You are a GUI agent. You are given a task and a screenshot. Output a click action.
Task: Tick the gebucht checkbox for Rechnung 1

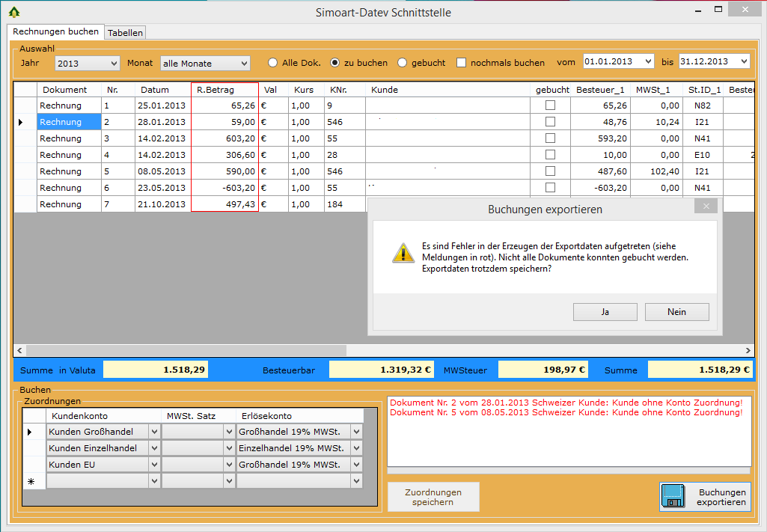(550, 106)
